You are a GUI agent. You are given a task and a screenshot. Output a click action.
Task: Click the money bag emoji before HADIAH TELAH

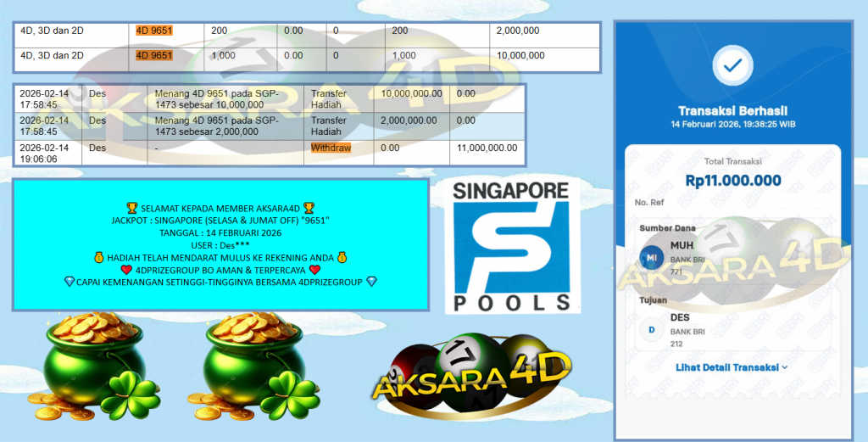[99, 258]
